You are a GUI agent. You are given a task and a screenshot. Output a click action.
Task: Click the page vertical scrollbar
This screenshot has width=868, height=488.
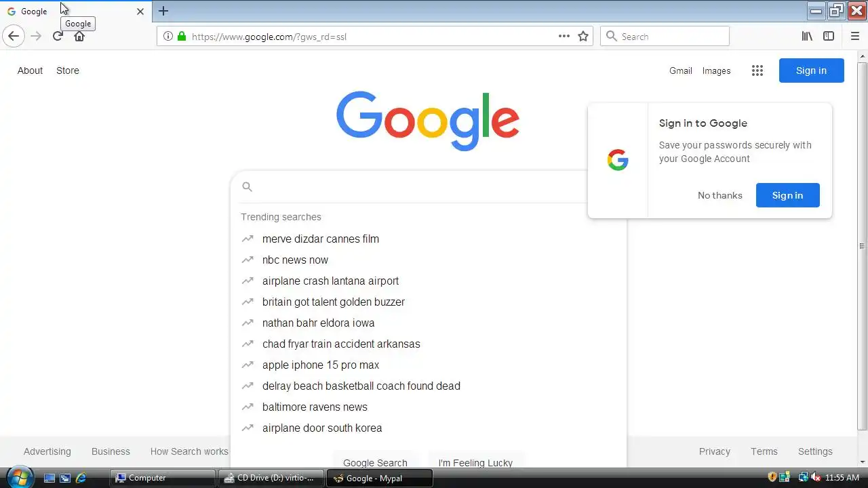pyautogui.click(x=863, y=246)
